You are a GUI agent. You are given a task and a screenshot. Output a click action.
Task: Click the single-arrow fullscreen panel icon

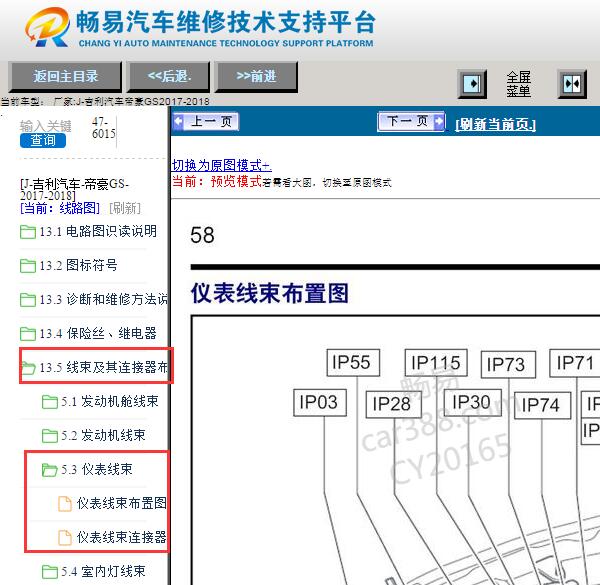click(x=472, y=83)
